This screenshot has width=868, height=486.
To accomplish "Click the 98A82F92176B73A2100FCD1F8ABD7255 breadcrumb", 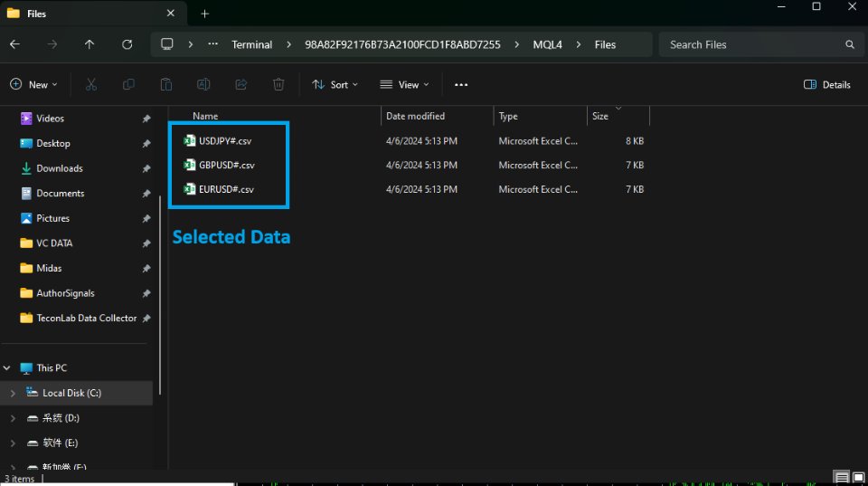I will click(x=402, y=44).
